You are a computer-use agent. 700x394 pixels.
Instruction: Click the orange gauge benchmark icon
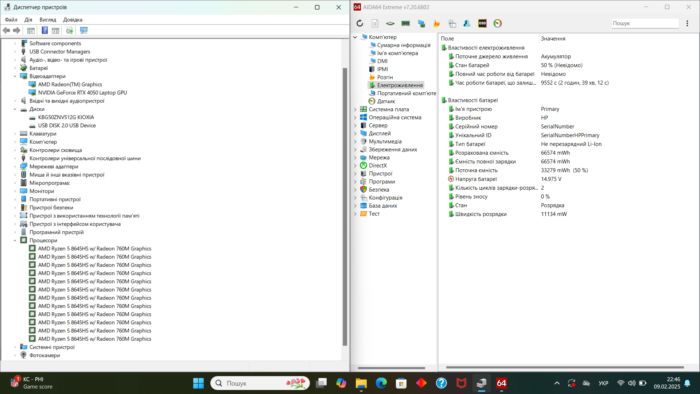pos(497,24)
